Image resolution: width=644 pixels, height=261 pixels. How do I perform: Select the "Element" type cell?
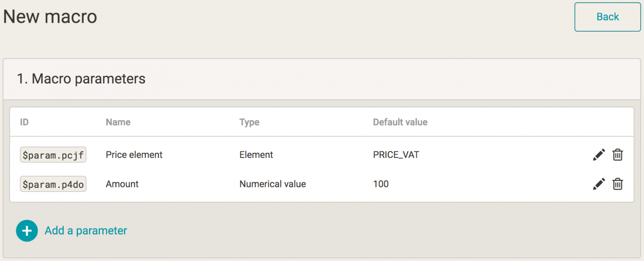[x=256, y=155]
